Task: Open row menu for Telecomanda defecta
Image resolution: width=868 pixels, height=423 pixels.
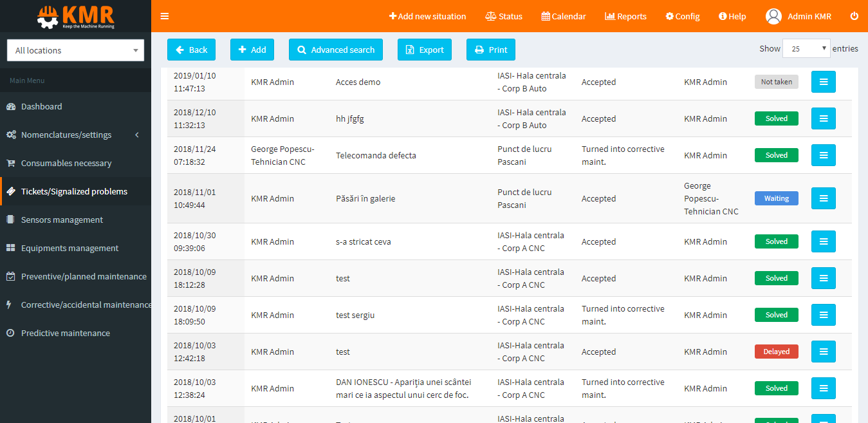Action: (x=824, y=155)
